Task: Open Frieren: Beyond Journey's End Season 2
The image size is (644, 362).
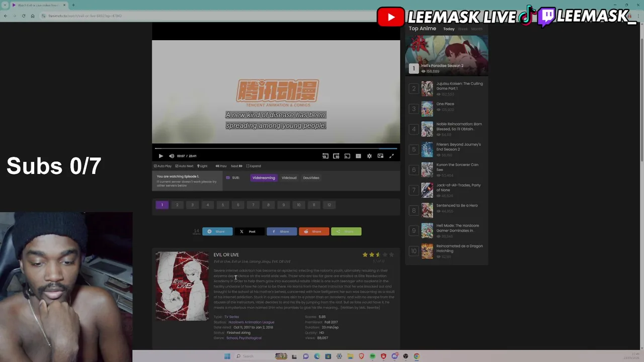Action: tap(458, 147)
